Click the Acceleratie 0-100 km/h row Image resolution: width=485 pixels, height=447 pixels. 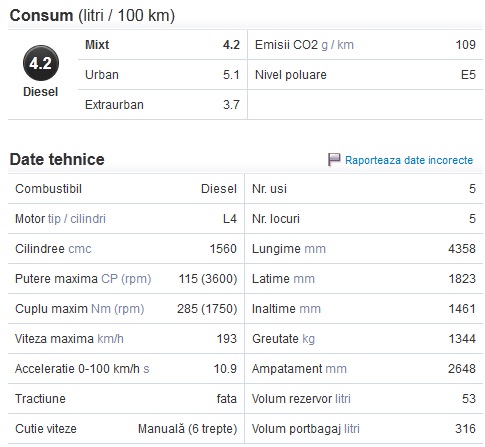tap(126, 369)
